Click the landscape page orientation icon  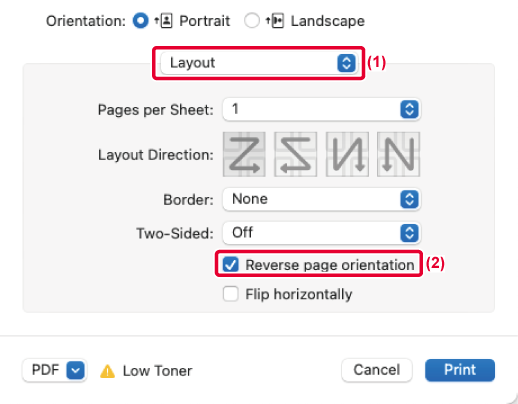point(275,21)
